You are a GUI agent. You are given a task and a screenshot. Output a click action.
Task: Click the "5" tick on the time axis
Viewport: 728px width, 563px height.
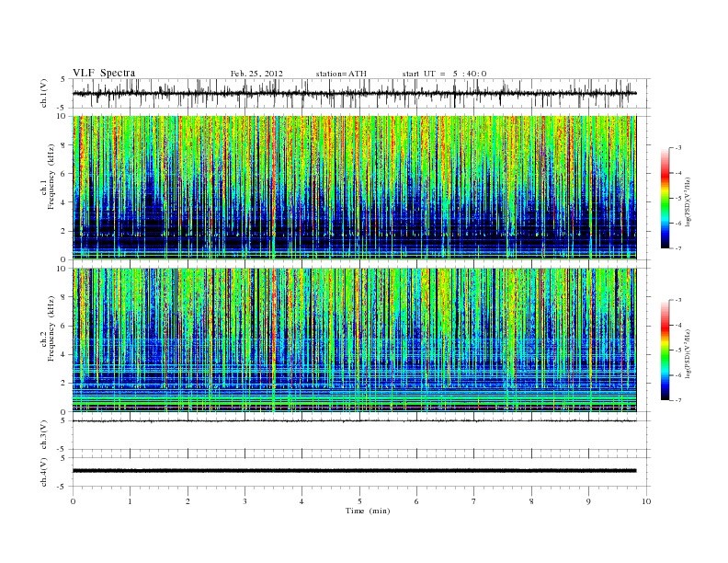pos(359,501)
